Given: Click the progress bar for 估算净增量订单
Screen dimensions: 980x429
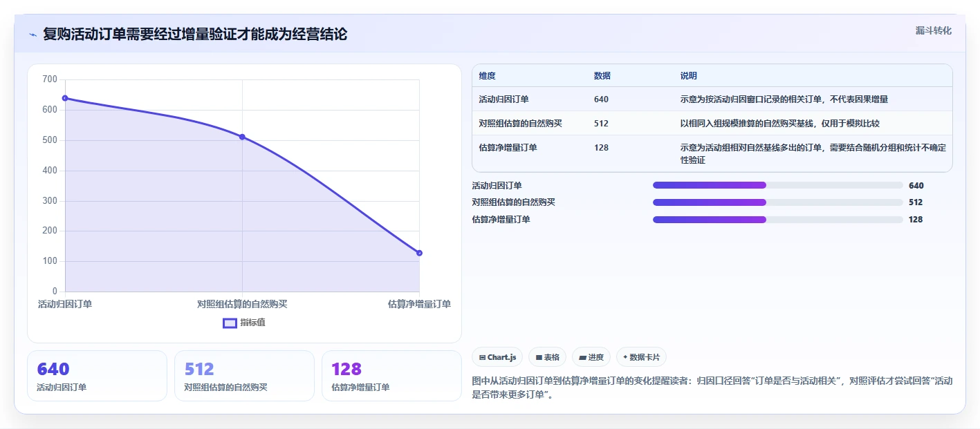Looking at the screenshot, I should click(x=778, y=220).
